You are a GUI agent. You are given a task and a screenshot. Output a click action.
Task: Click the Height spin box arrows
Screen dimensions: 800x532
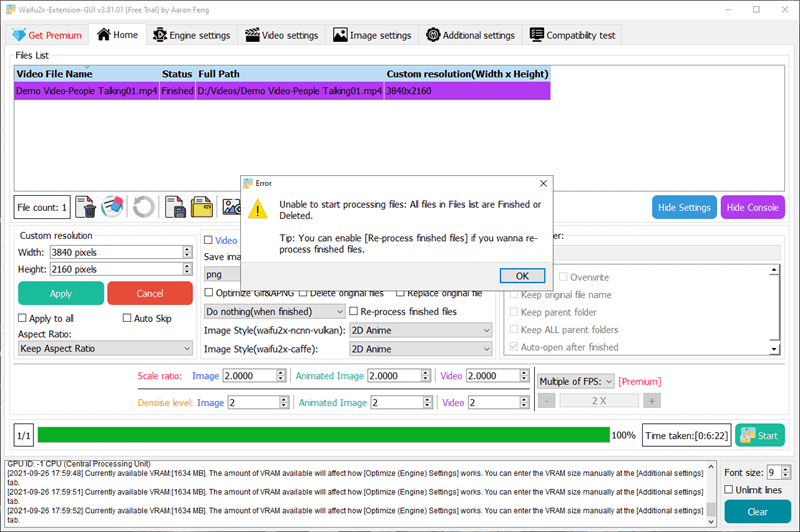[187, 269]
